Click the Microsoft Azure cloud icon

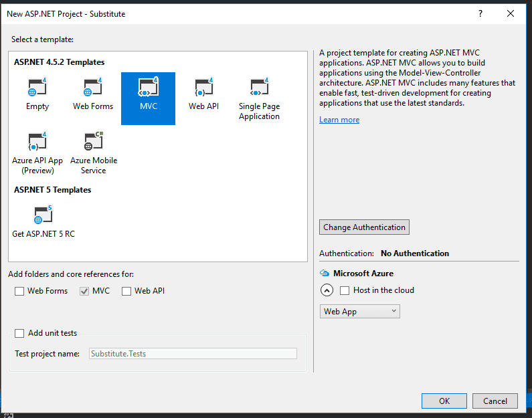coord(325,274)
